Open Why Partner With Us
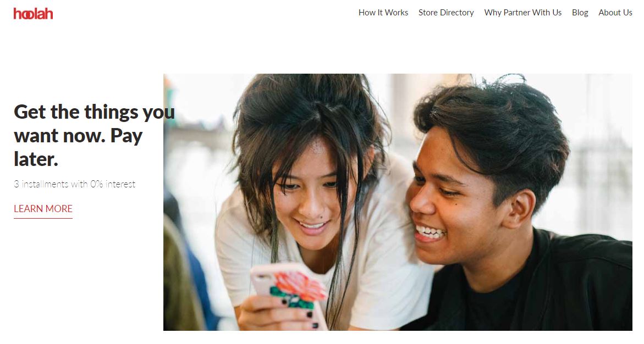This screenshot has height=344, width=644. click(x=522, y=13)
